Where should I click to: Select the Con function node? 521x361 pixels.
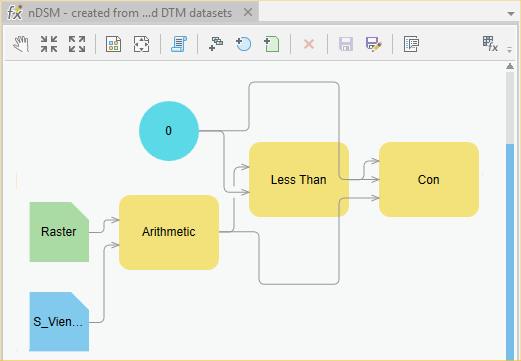click(429, 180)
